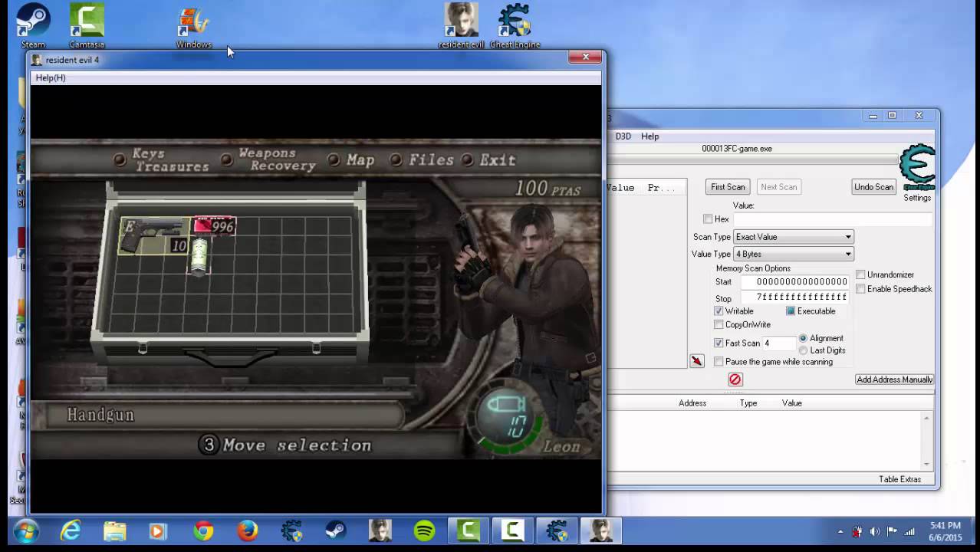Open the Windows desktop shortcut

[x=193, y=25]
